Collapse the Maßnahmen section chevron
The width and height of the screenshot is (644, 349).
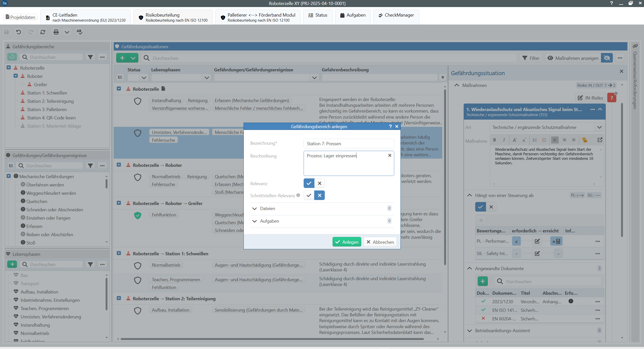[457, 85]
